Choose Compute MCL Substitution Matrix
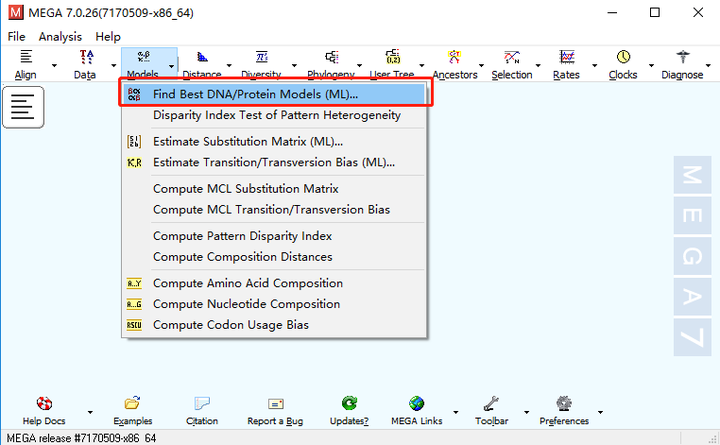 pyautogui.click(x=274, y=189)
